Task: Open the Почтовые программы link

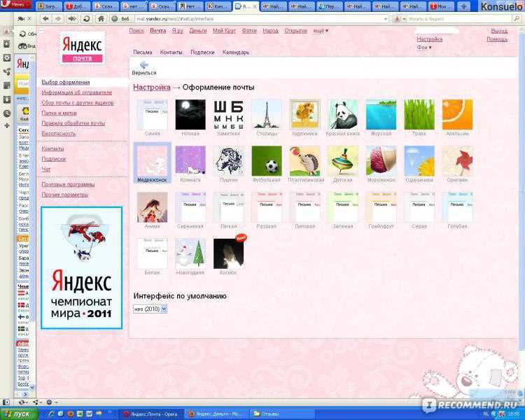Action: pos(68,185)
